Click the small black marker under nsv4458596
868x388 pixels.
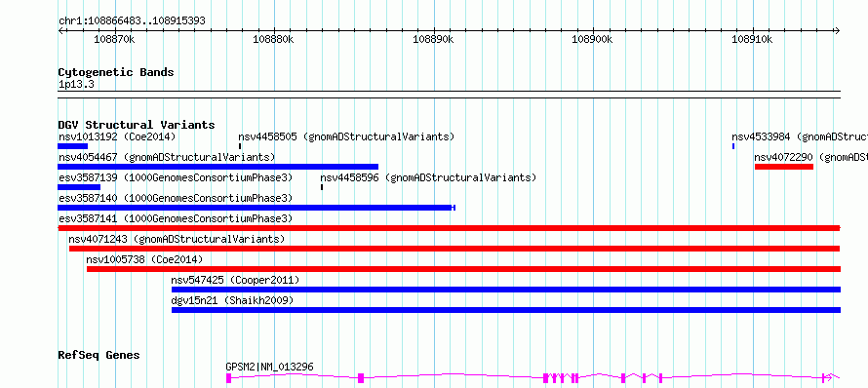pyautogui.click(x=322, y=187)
